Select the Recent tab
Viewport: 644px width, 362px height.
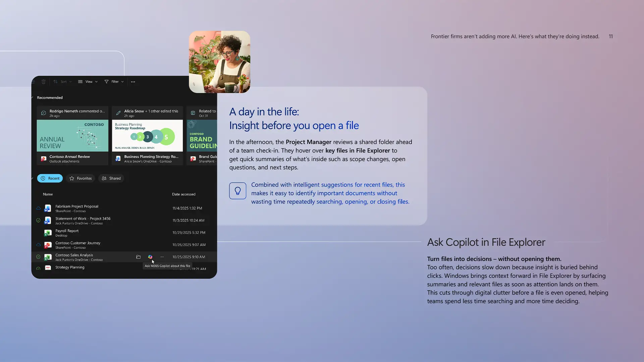50,178
